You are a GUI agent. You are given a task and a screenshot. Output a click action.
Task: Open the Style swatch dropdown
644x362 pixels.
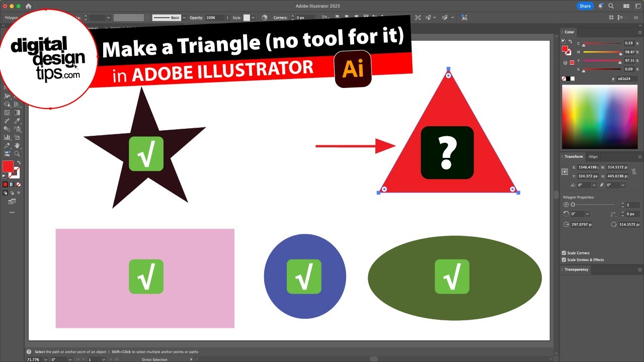(x=253, y=18)
